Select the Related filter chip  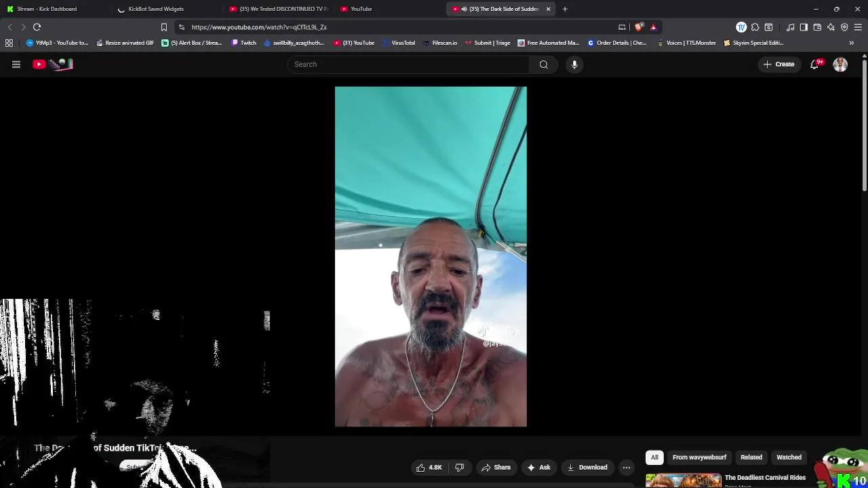tap(751, 457)
